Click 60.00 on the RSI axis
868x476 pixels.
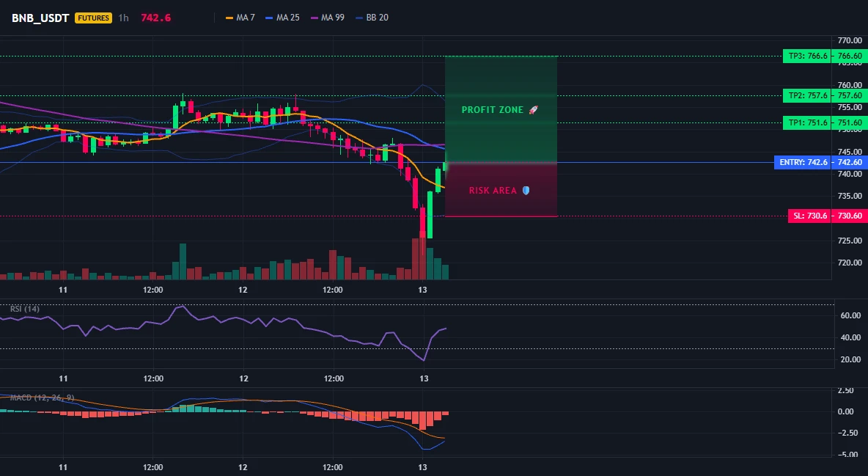point(851,315)
